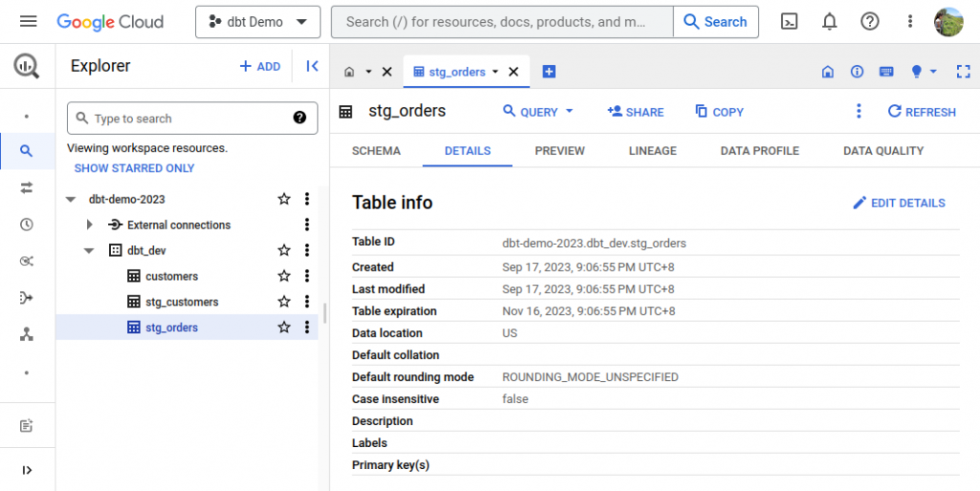Open the stg_orders tab dropdown arrow
Viewport: 980px width, 491px height.
coord(496,72)
